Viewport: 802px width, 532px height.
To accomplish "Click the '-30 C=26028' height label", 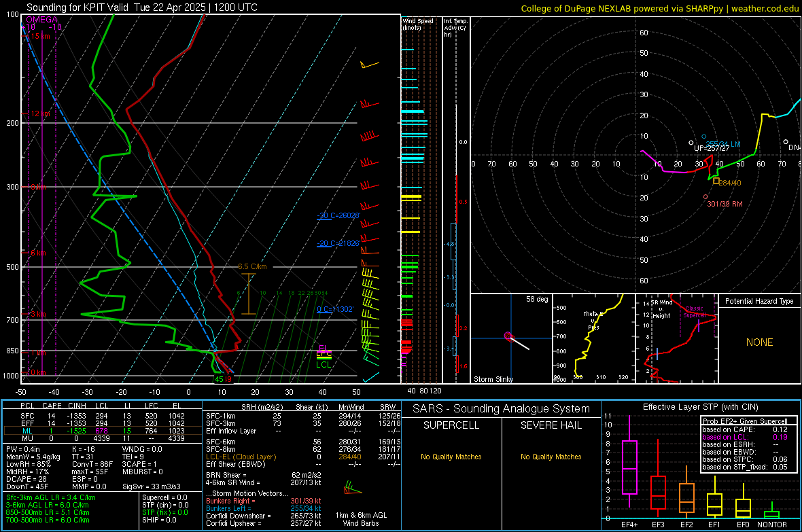I will 338,215.
